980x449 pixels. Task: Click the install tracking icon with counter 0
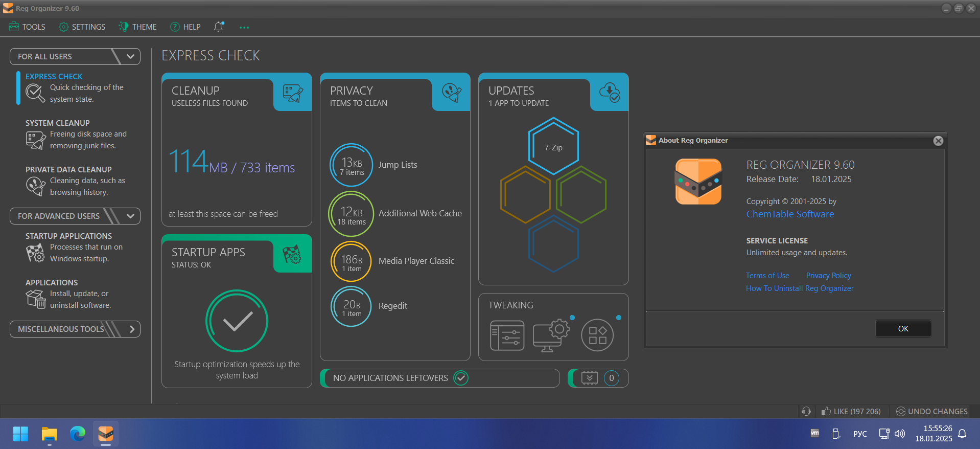pyautogui.click(x=589, y=378)
